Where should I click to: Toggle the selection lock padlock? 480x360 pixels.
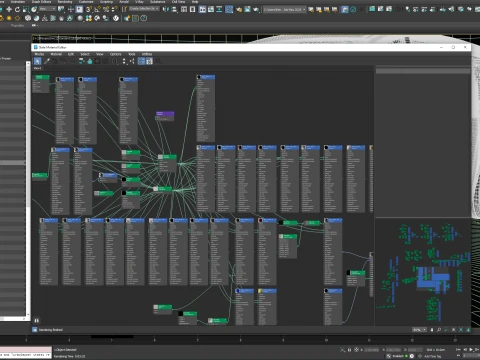(349, 350)
